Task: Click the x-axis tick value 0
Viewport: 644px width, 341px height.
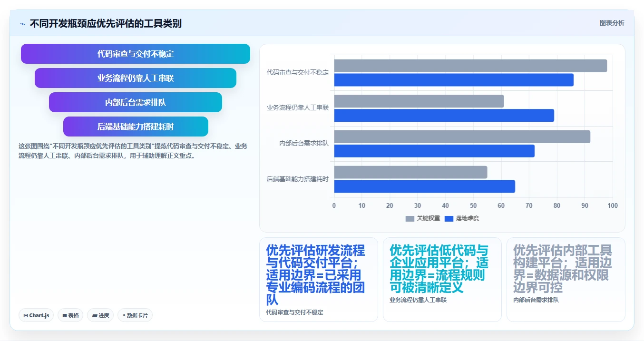Action: click(x=334, y=206)
